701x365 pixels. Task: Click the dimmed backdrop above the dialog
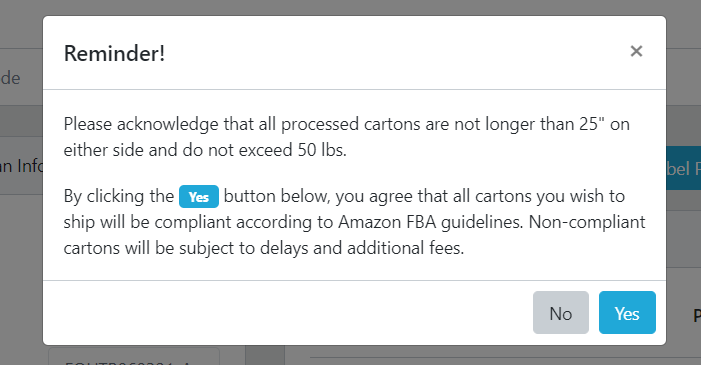click(350, 7)
